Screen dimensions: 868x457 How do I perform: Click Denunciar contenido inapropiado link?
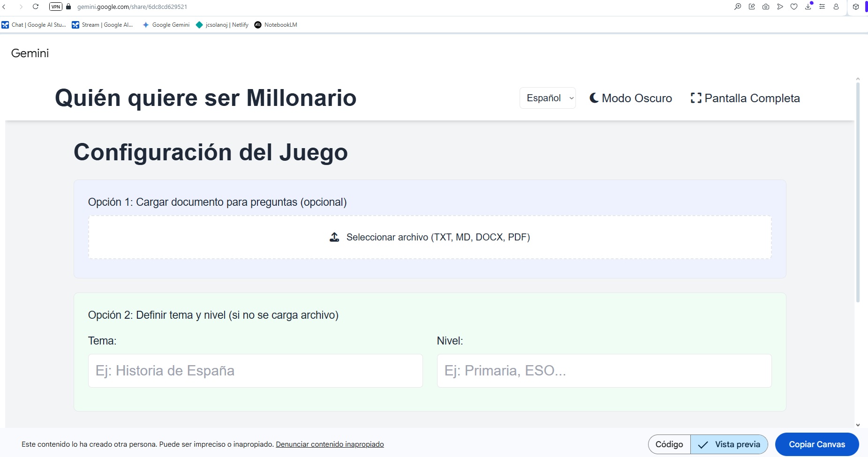(330, 444)
